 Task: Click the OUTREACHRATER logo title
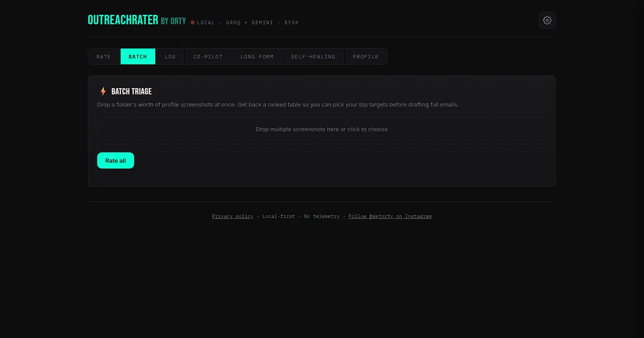(123, 20)
